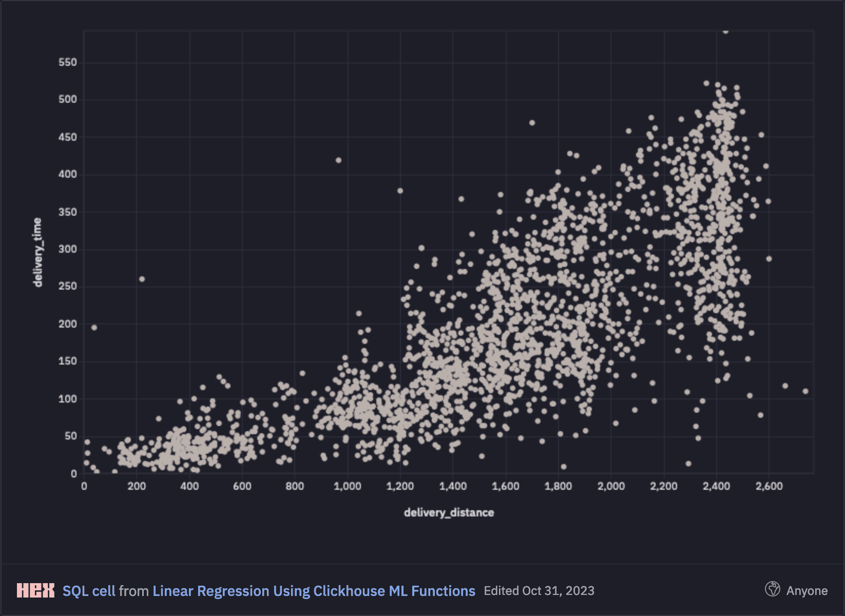Click the x-axis label 200
This screenshot has height=616, width=845.
pyautogui.click(x=137, y=486)
